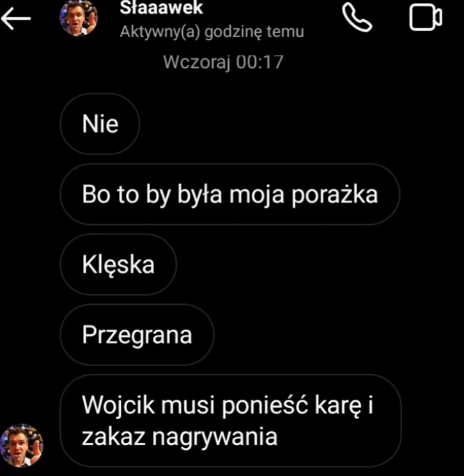Tap the phone handset icon in header
The height and width of the screenshot is (476, 464).
coord(357,17)
